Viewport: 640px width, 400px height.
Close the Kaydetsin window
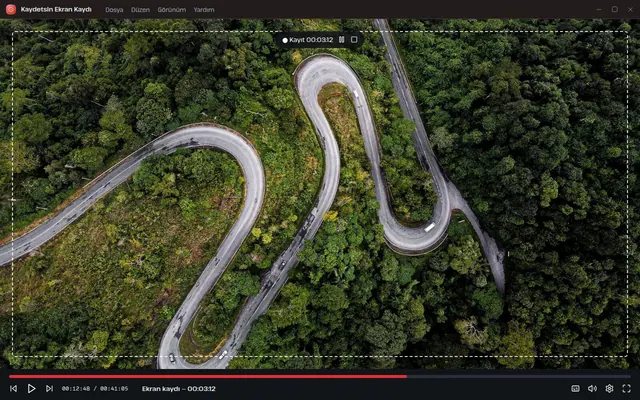[630, 9]
